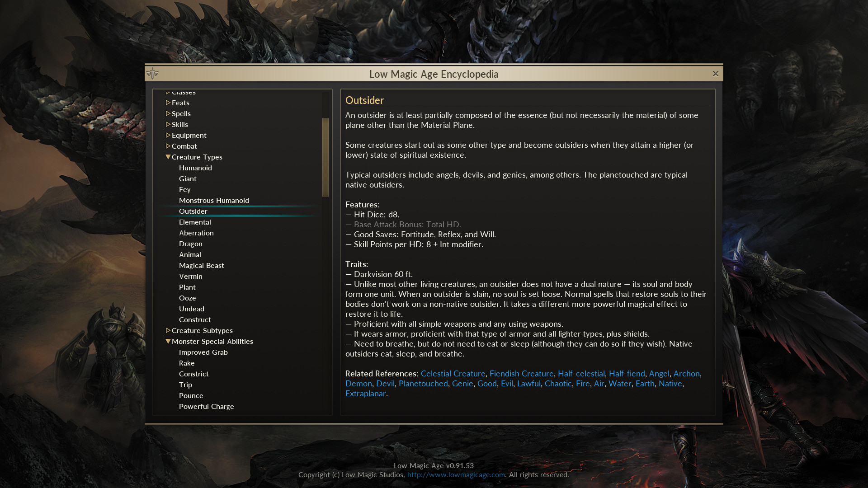
Task: Open the Extraplanar subtype reference
Action: [x=365, y=394]
